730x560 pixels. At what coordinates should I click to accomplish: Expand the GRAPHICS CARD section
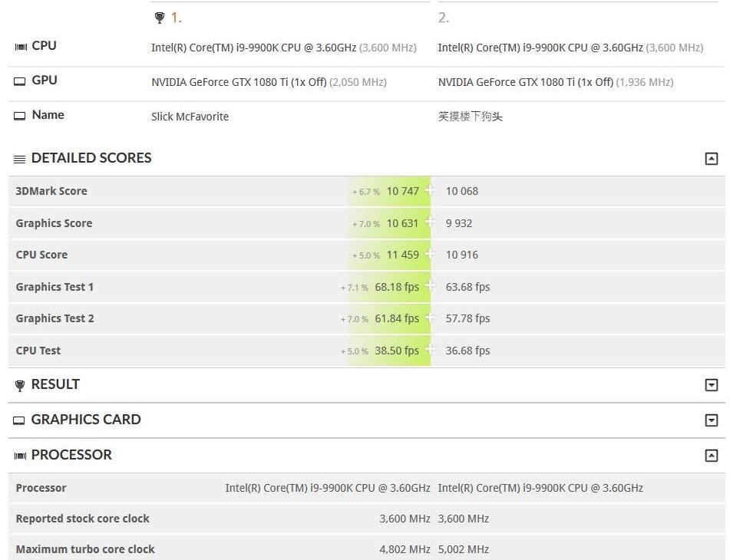tap(711, 420)
